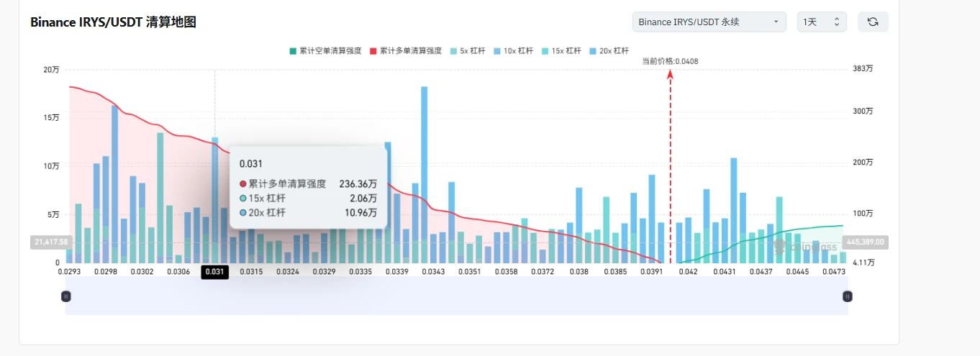
Task: Click the 445,389.00 right axis value tag
Action: point(865,242)
